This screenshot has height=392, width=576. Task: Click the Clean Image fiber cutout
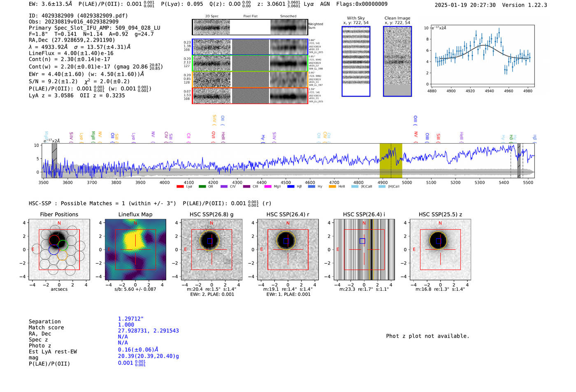(397, 61)
